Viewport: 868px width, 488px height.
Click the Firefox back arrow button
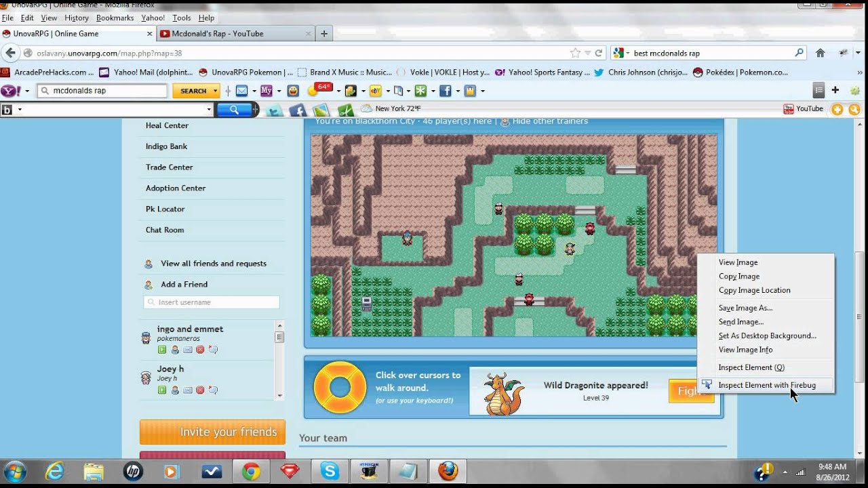(x=10, y=53)
